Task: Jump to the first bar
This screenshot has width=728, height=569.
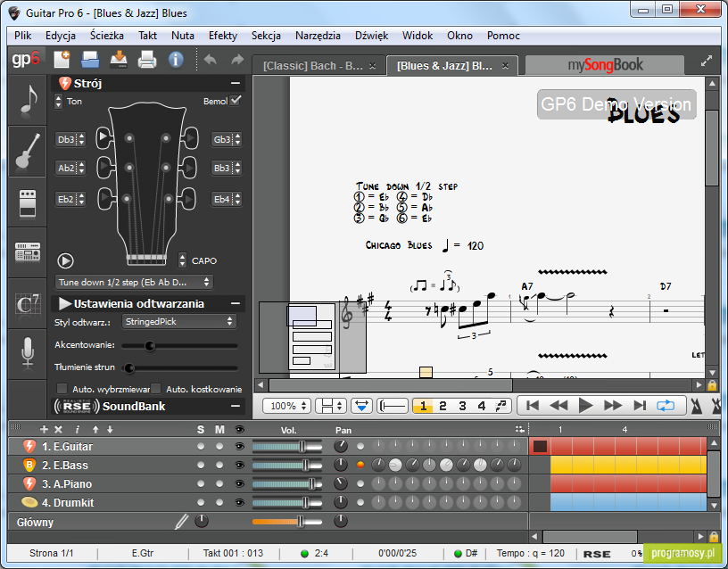Action: tap(532, 406)
